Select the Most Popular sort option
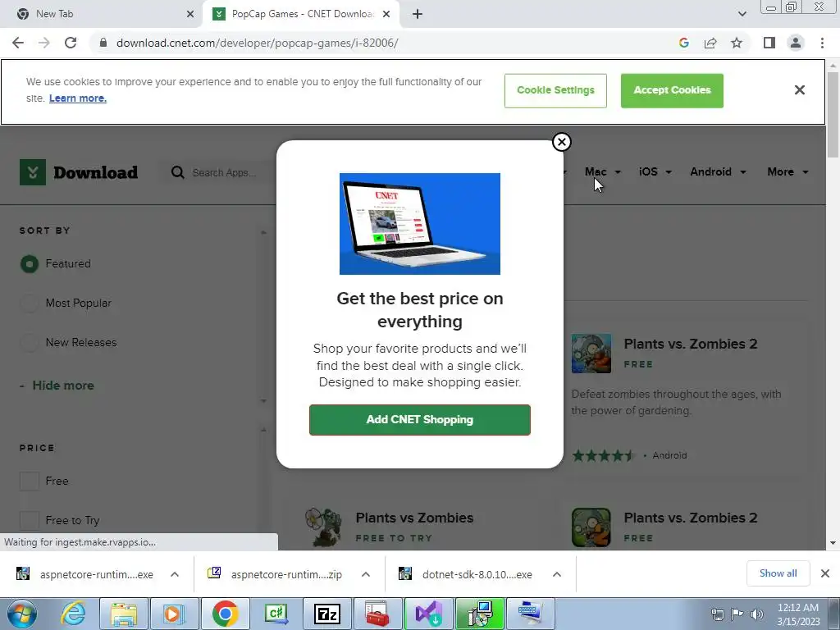Viewport: 840px width, 630px height. click(30, 304)
